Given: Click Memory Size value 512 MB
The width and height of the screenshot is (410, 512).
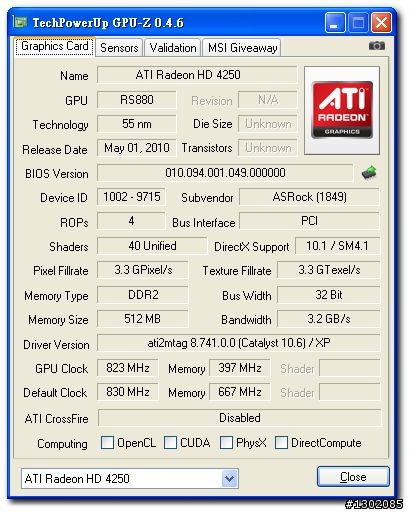Looking at the screenshot, I should pos(143,319).
